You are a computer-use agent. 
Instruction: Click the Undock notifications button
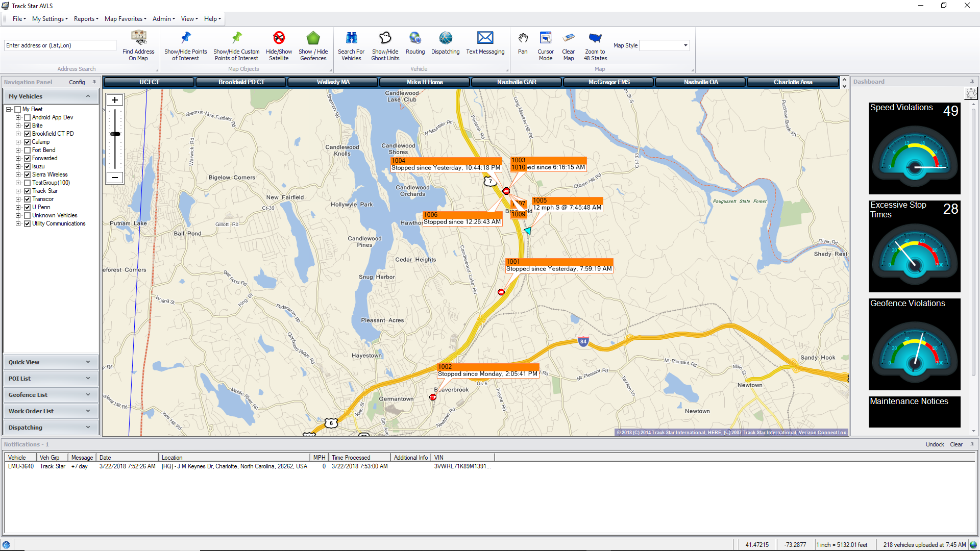pyautogui.click(x=935, y=444)
